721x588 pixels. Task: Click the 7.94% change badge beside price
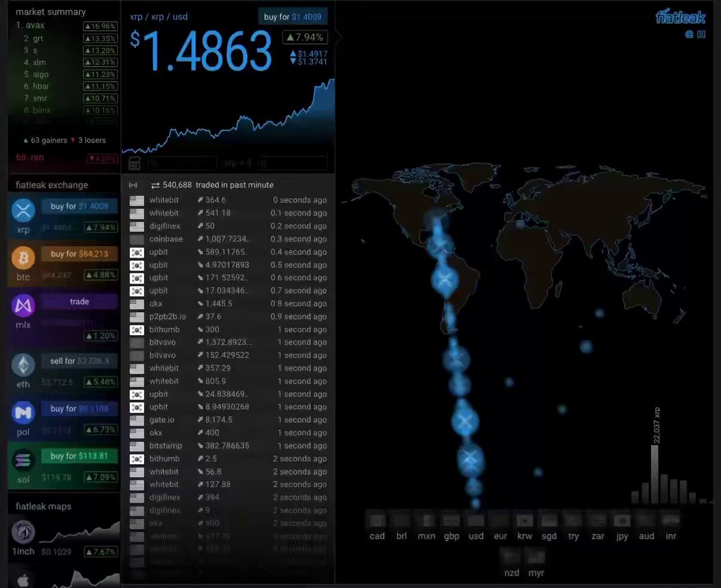[x=305, y=37]
